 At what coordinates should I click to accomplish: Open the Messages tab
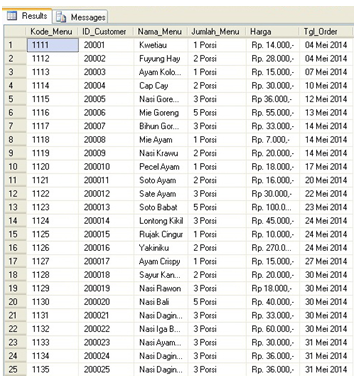(x=80, y=17)
